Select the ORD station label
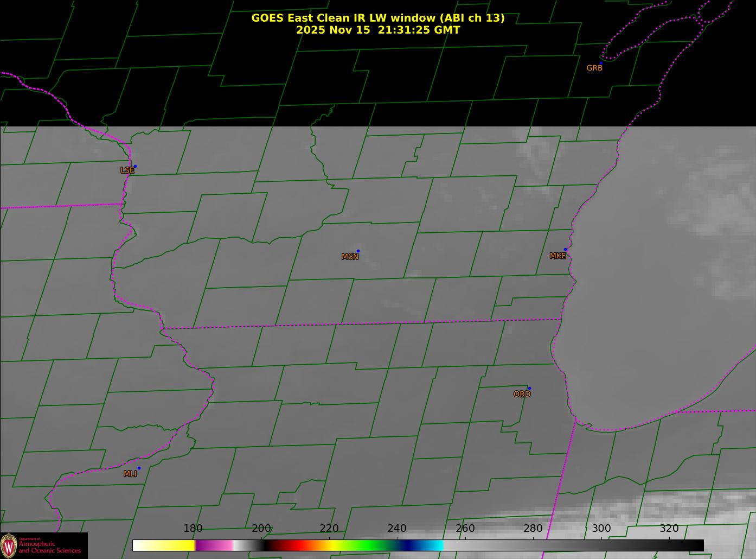 (522, 395)
